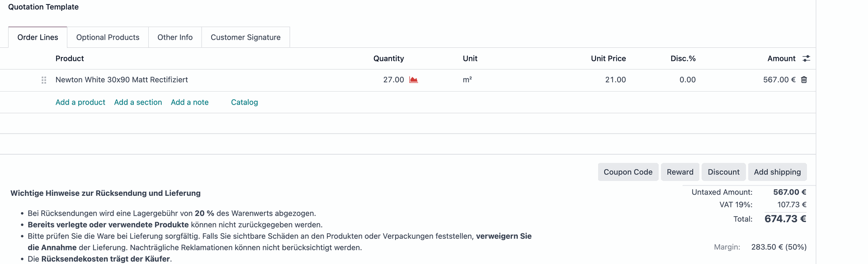Click the Add shipping button
Screen dimensions: 868x264
tap(777, 172)
